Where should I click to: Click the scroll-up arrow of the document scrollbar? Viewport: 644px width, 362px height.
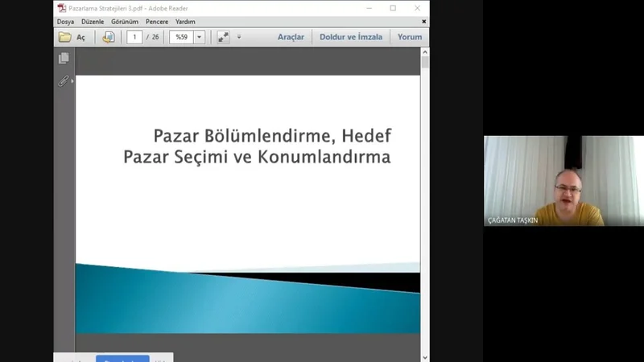pyautogui.click(x=425, y=52)
